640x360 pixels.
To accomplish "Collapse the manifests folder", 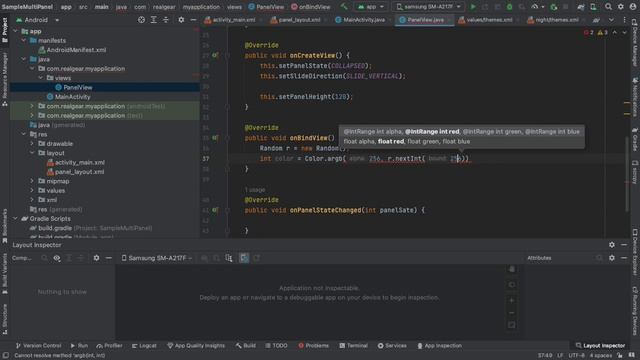I will coord(24,40).
